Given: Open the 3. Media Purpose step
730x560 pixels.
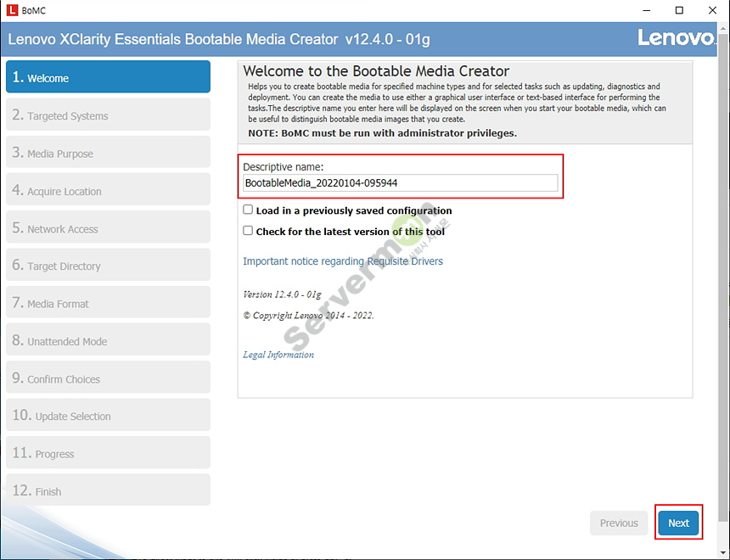Looking at the screenshot, I should point(108,152).
